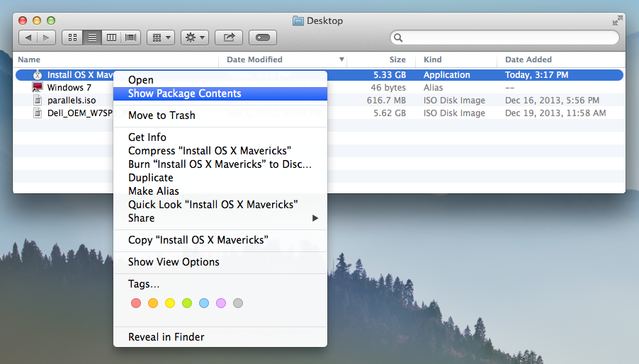Apply the orange tag color
Image resolution: width=639 pixels, height=364 pixels.
click(x=153, y=303)
